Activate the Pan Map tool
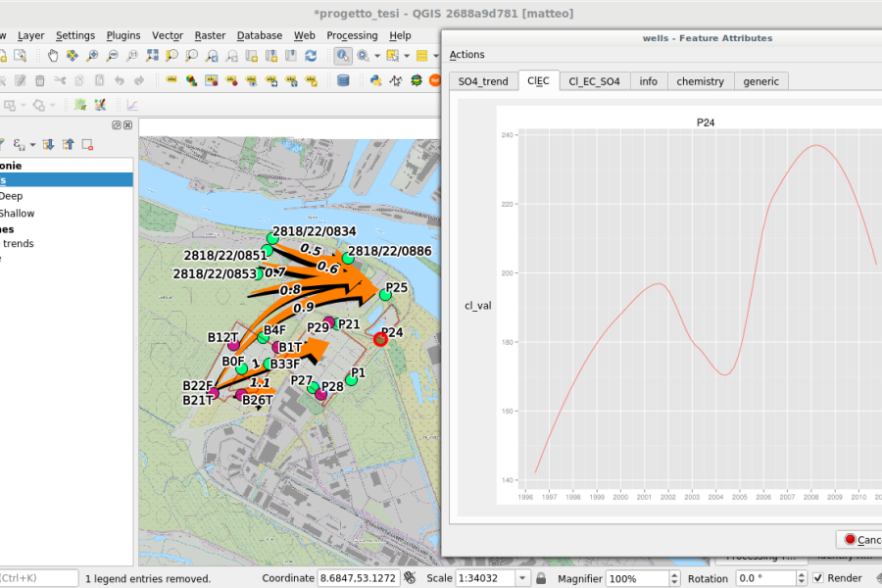 click(51, 56)
